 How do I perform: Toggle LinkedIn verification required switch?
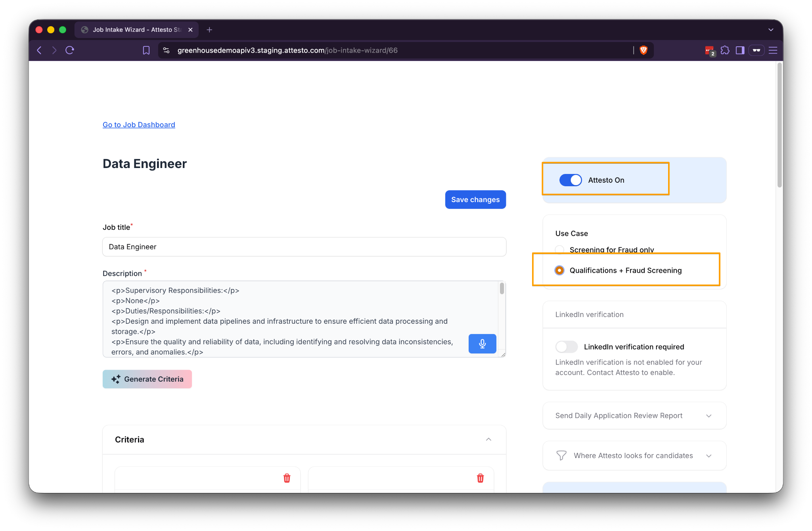tap(567, 347)
